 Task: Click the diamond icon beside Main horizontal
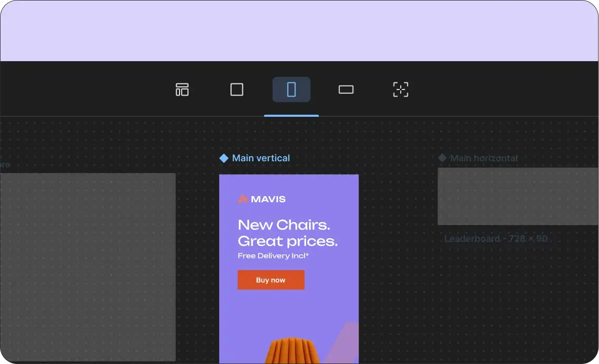click(x=442, y=158)
